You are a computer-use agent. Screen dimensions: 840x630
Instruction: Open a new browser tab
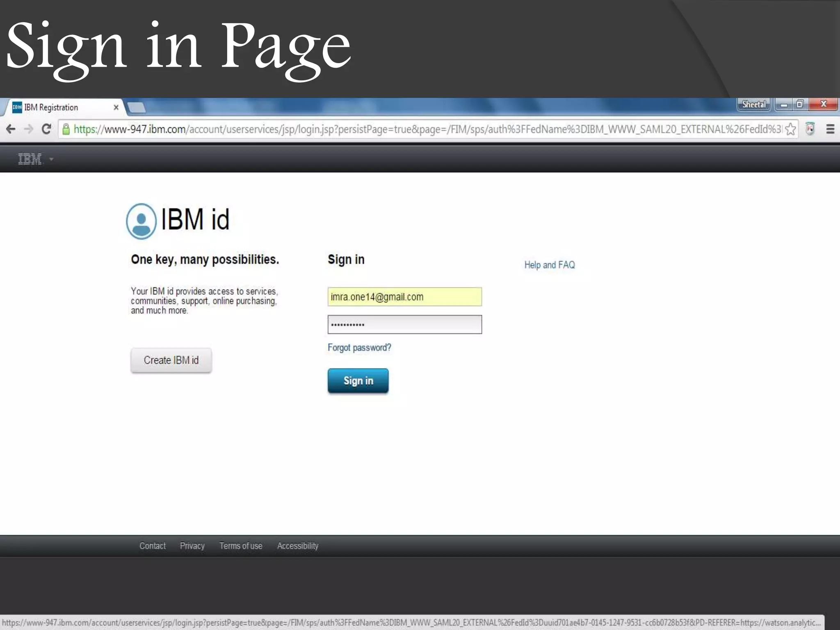tap(137, 107)
